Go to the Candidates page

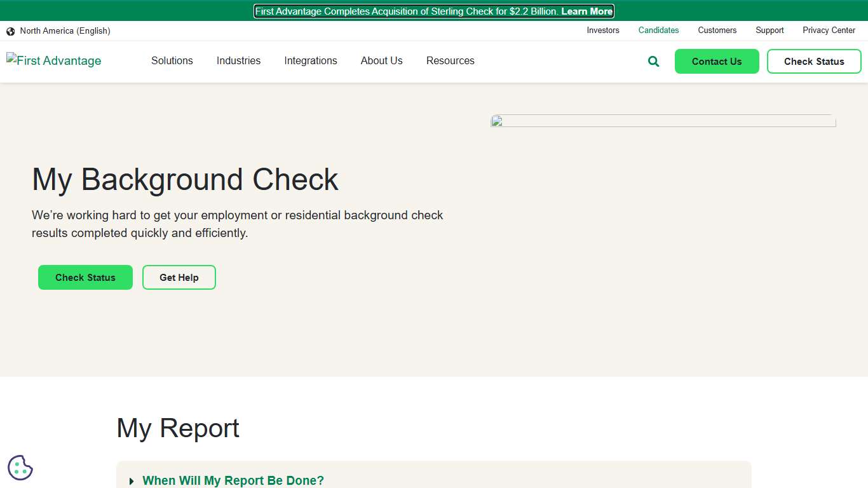click(x=658, y=30)
